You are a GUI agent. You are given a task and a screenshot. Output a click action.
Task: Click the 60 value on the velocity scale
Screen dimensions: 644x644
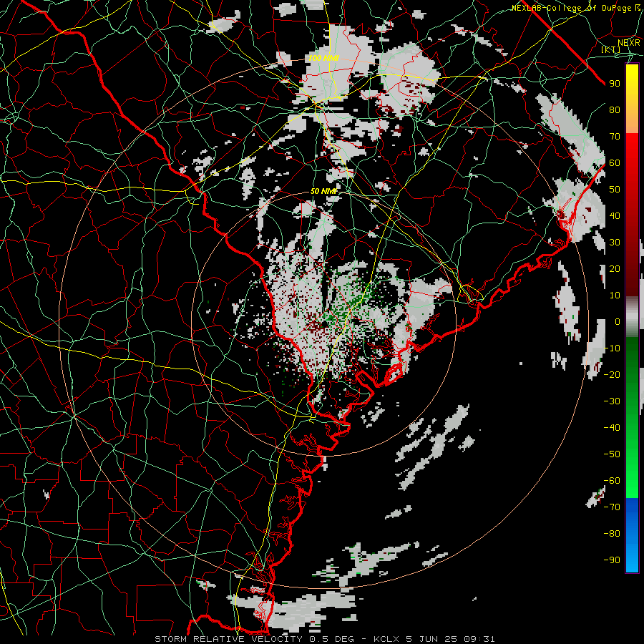pyautogui.click(x=615, y=162)
